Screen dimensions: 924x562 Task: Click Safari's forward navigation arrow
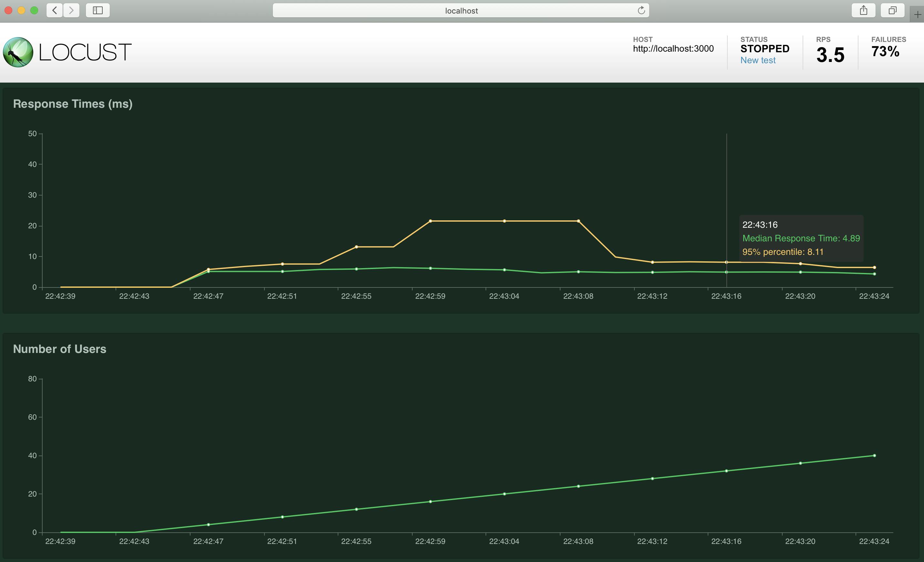point(71,10)
